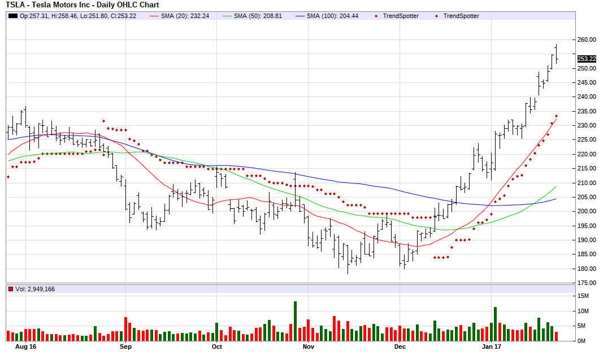Click the 10M volume axis label
The width and height of the screenshot is (599, 364).
coord(583,311)
